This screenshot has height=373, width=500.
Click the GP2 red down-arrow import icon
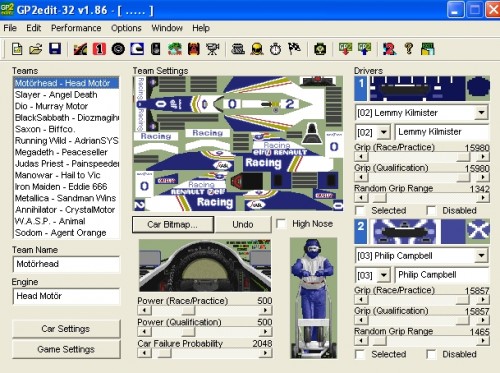[x=345, y=49]
